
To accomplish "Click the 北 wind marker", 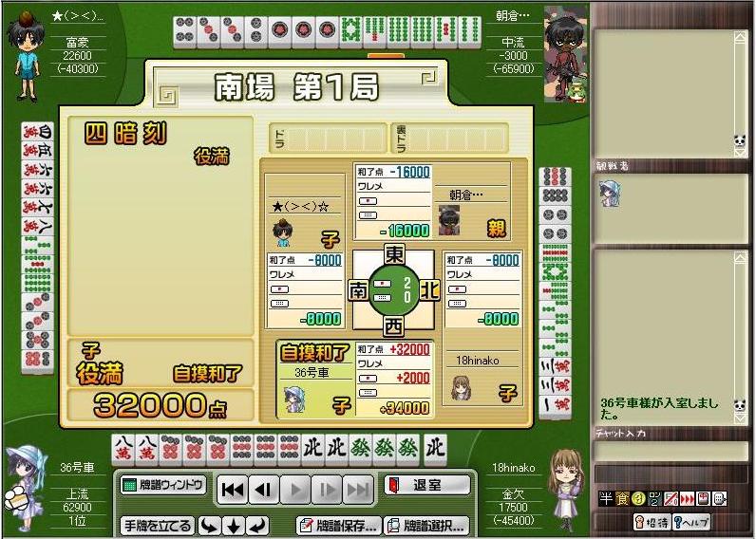I will pyautogui.click(x=429, y=291).
